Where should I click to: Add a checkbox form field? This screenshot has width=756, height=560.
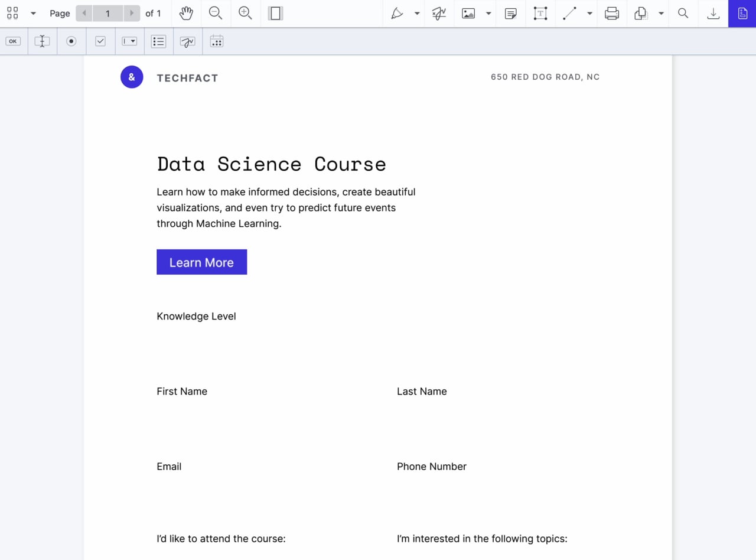click(x=100, y=41)
